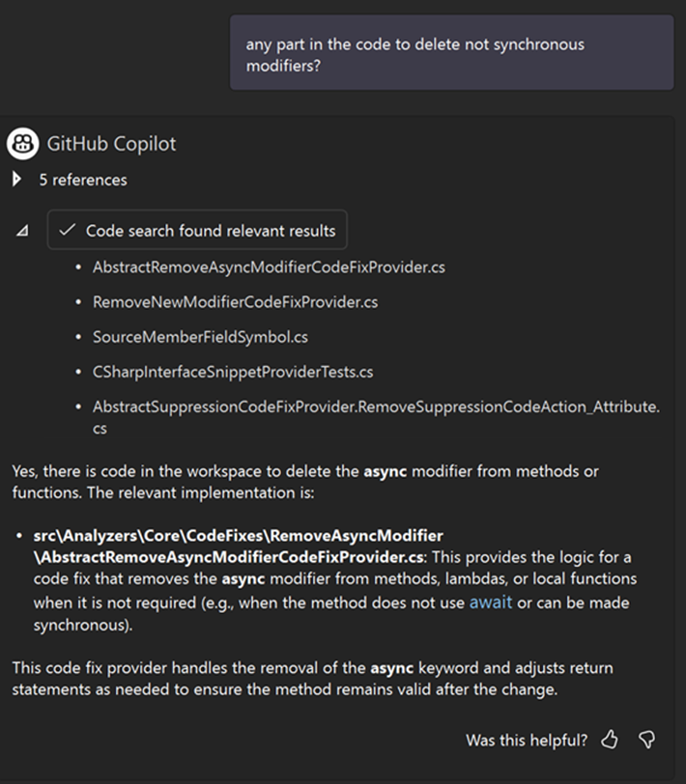The width and height of the screenshot is (686, 784).
Task: Click the '5 references' text label
Action: click(83, 180)
